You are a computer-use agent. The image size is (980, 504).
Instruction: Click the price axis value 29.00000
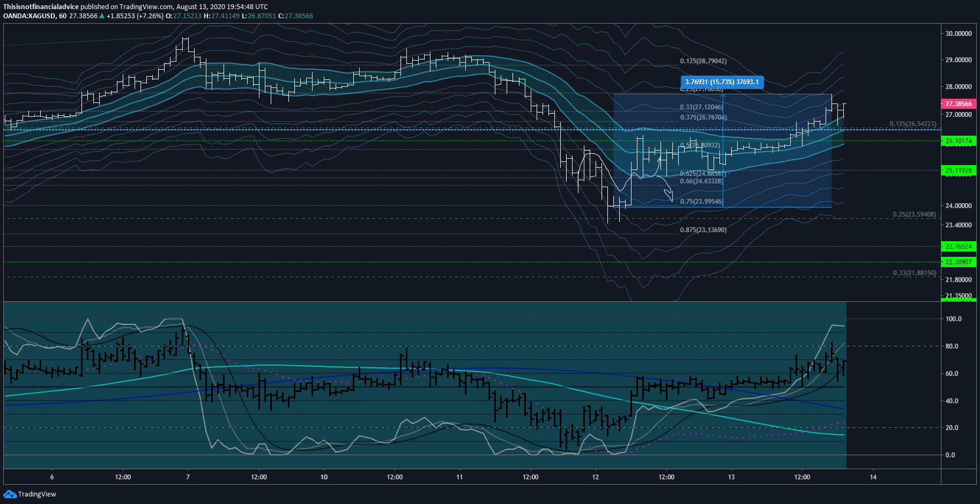(x=959, y=60)
